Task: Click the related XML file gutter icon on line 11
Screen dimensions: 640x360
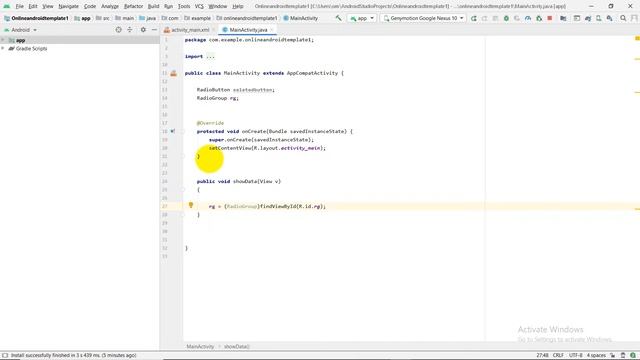Action: click(x=173, y=73)
